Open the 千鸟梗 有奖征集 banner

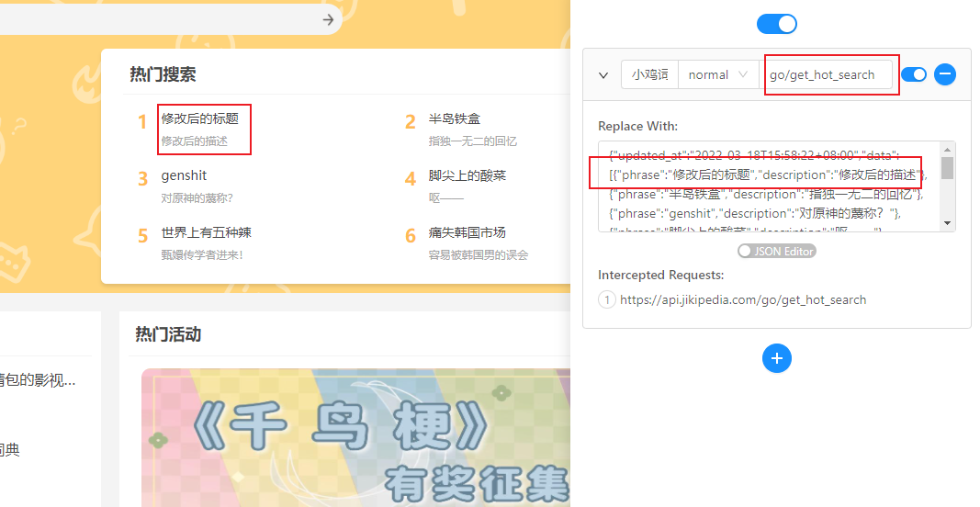(356, 437)
